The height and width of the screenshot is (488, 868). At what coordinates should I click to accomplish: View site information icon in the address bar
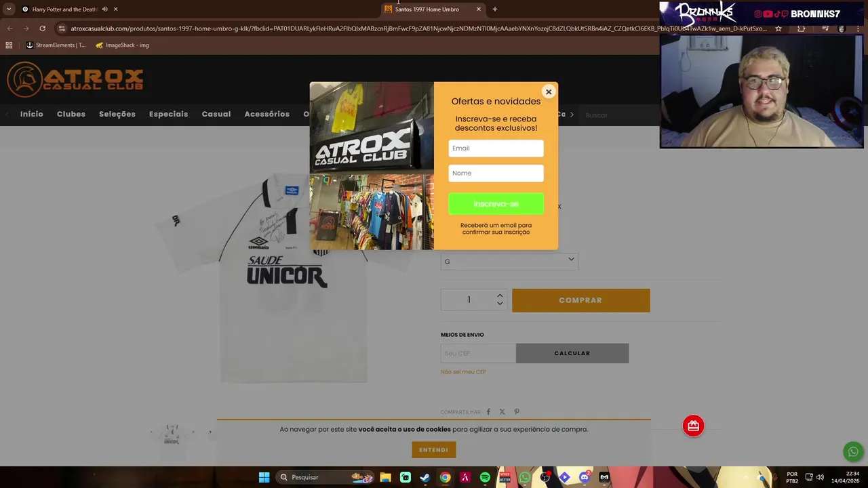(62, 28)
